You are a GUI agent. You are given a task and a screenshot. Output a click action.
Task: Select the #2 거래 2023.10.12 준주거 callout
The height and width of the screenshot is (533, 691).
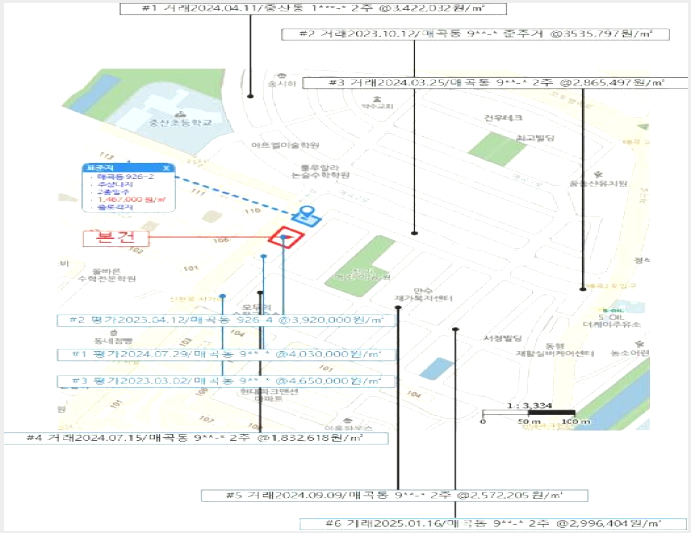click(476, 34)
